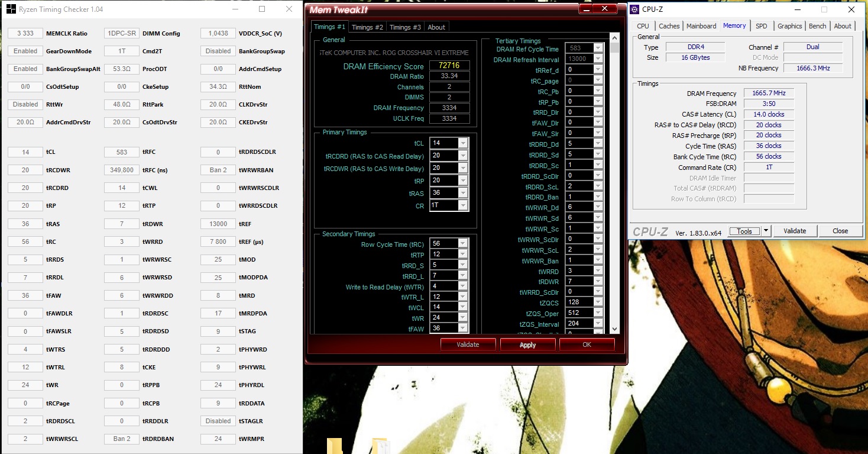Click the tRFC (ns) value 349,800
Image resolution: width=868 pixels, height=454 pixels.
122,170
